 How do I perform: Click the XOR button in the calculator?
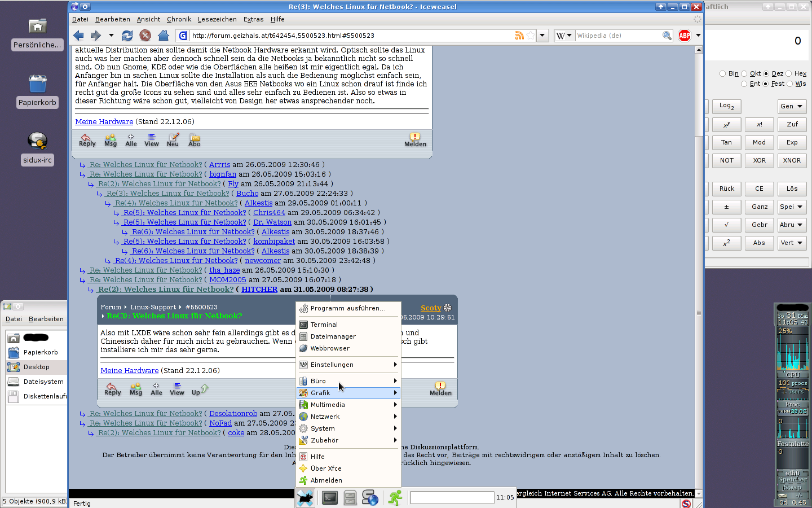tap(759, 160)
